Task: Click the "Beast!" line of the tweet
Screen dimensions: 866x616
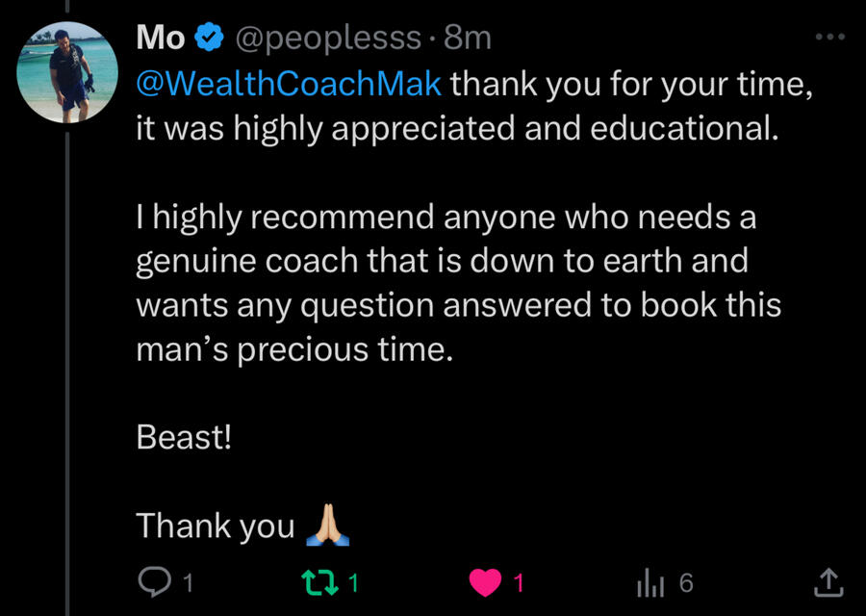Action: 184,438
